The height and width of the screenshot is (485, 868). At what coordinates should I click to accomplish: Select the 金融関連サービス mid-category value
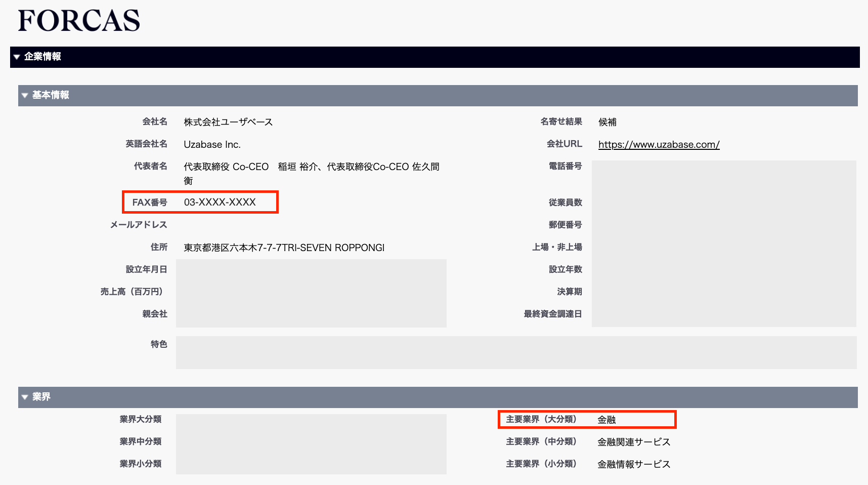[634, 442]
